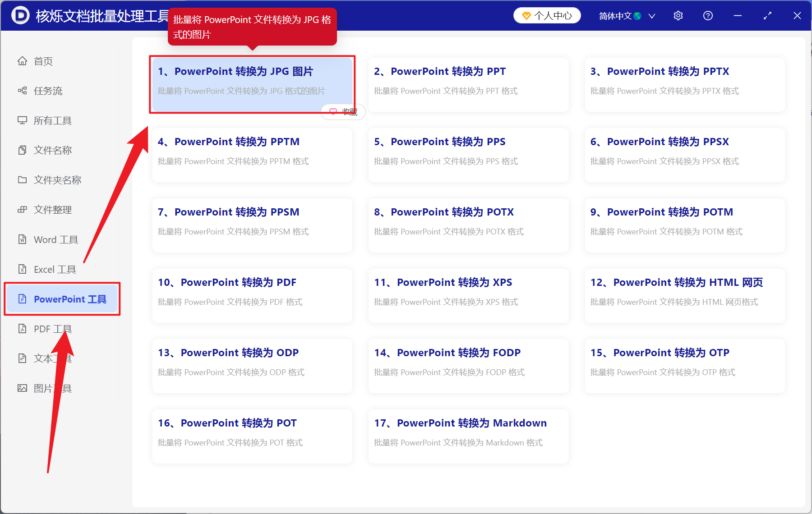Image resolution: width=812 pixels, height=514 pixels.
Task: Minimize the application window
Action: [x=738, y=16]
